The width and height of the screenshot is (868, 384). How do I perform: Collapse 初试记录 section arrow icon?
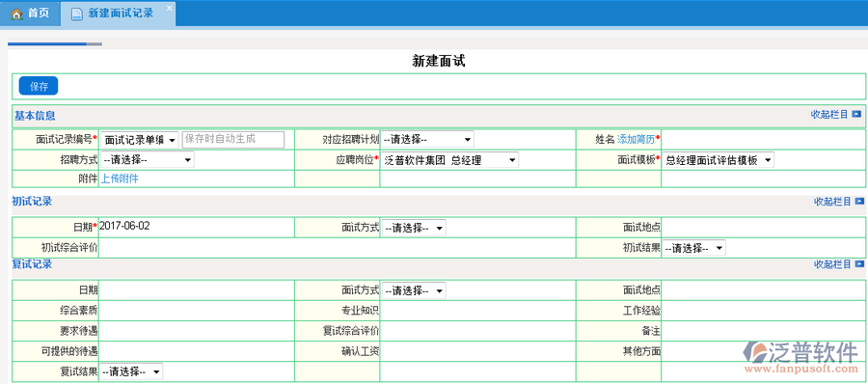click(x=859, y=202)
